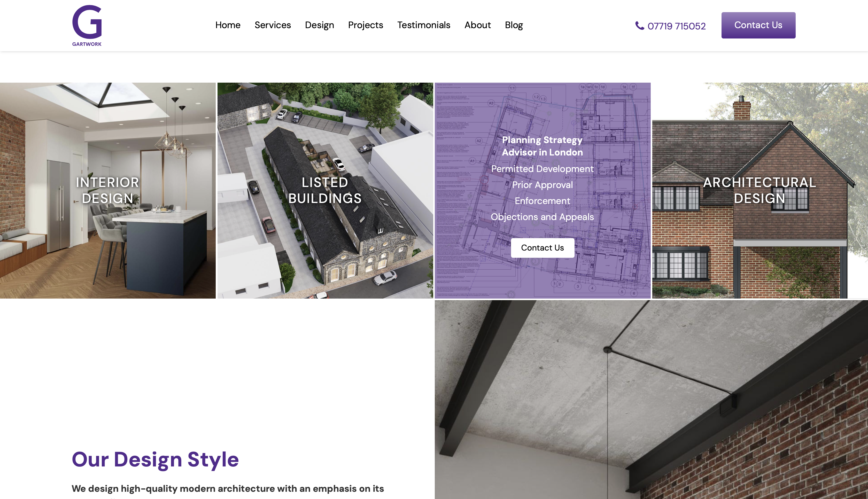Screen dimensions: 868x499
Task: Go to the Design page
Action: pos(319,25)
